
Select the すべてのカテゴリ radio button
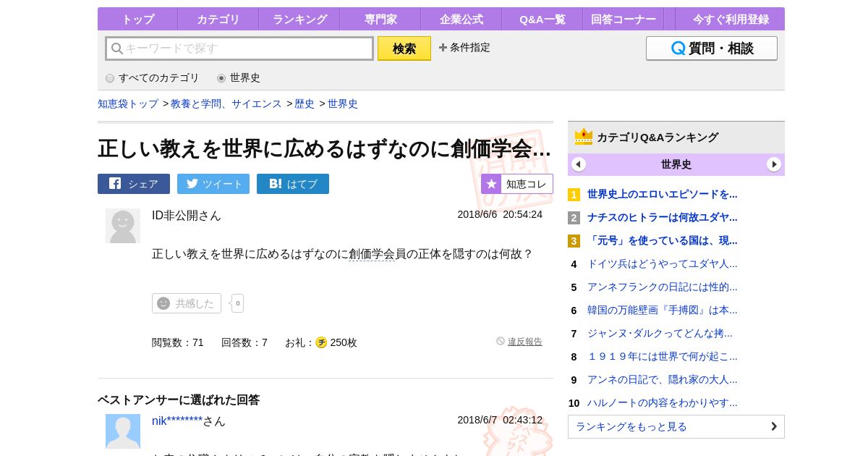pyautogui.click(x=110, y=78)
